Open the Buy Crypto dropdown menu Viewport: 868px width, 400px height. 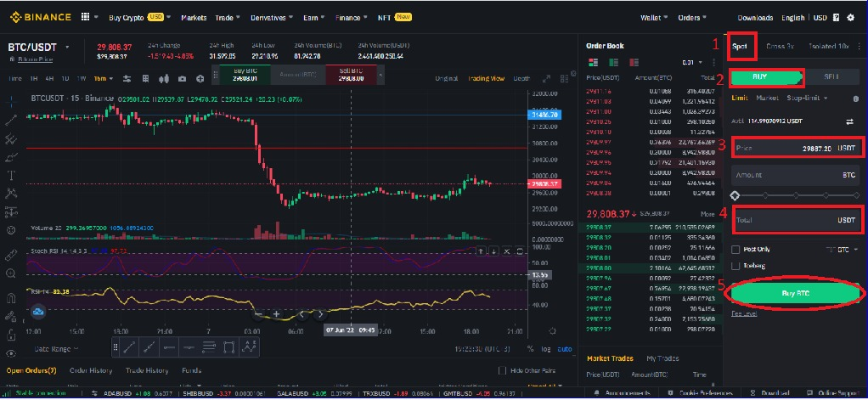click(140, 18)
